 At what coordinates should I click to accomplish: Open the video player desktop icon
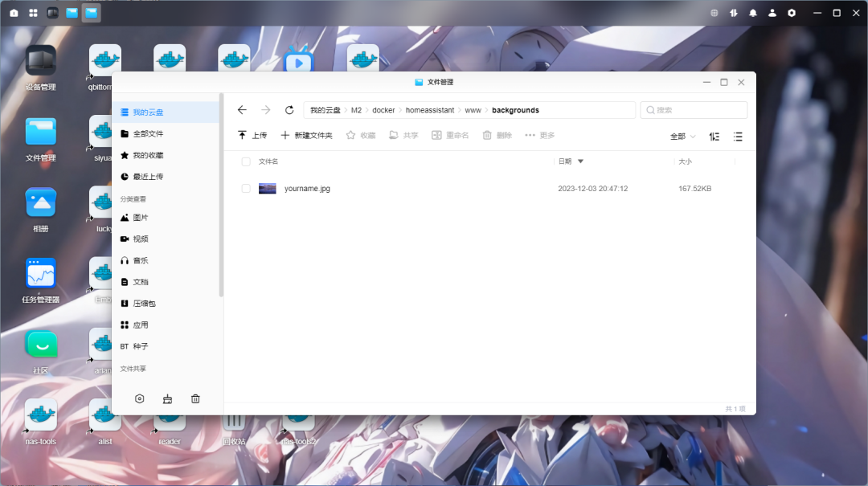[x=298, y=59]
